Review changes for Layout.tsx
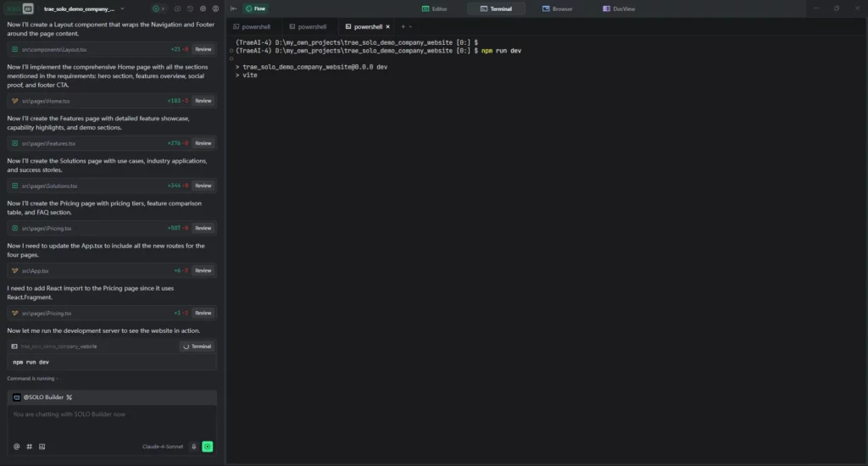 [x=203, y=49]
